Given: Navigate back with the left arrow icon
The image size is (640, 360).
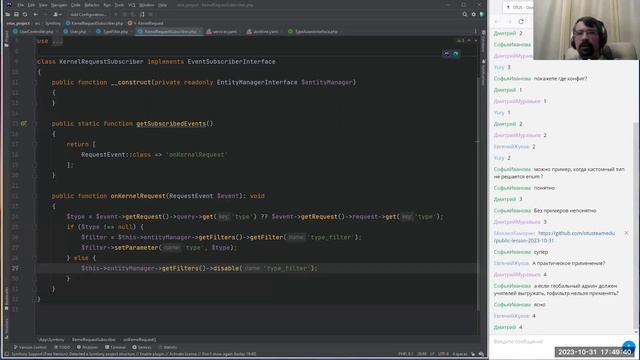Looking at the screenshot, I should coord(36,14).
